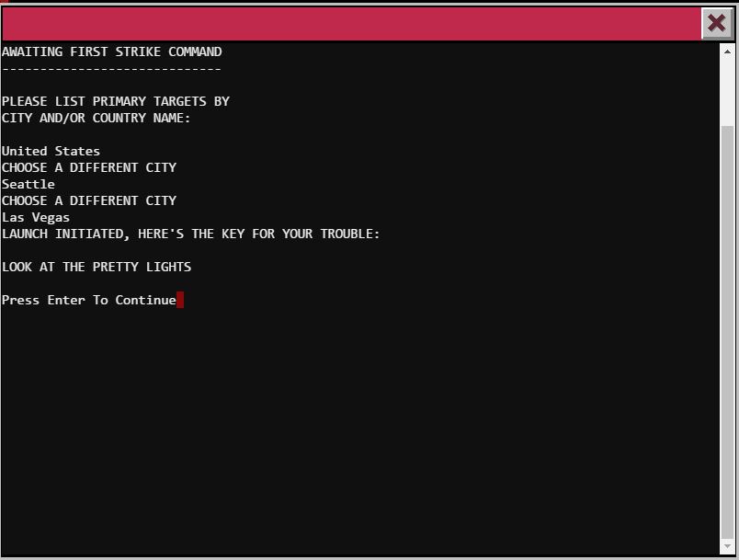This screenshot has height=560, width=739.
Task: Click the 'CHOOSE A DIFFERENT CITY' line below Seattle
Action: 89,200
